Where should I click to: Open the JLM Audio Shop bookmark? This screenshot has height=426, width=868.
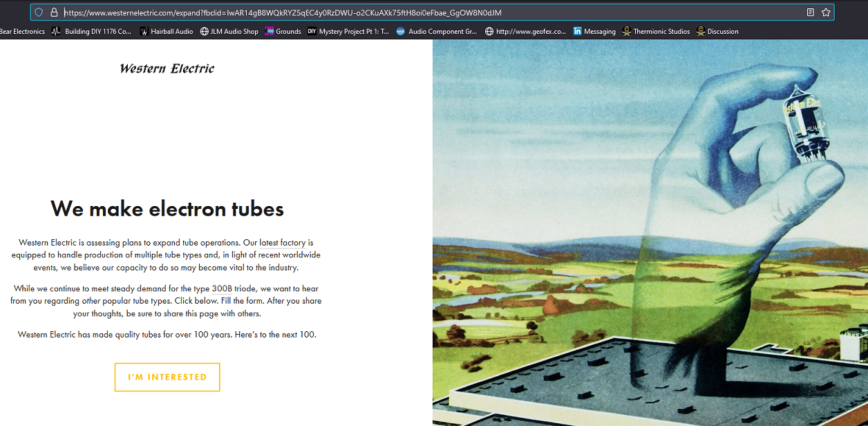pos(229,31)
